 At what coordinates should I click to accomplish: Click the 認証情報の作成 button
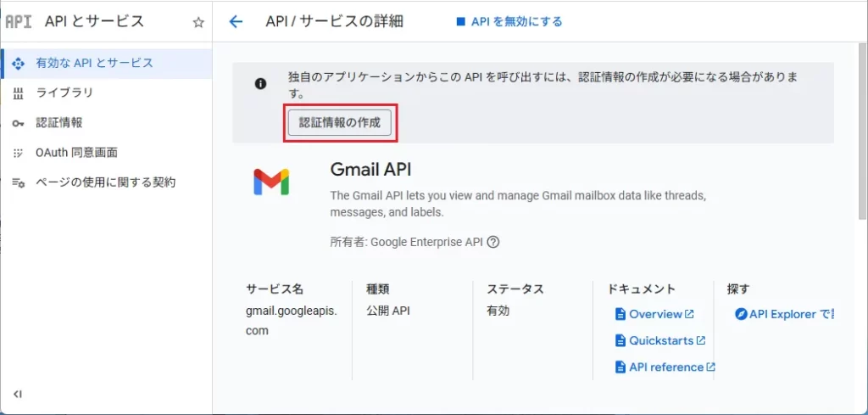(x=340, y=123)
